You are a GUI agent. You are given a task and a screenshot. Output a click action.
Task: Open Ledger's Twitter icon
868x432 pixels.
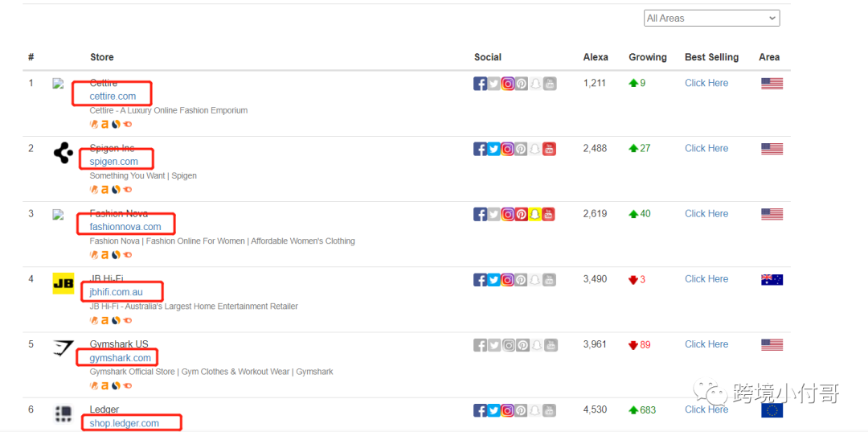pyautogui.click(x=493, y=410)
